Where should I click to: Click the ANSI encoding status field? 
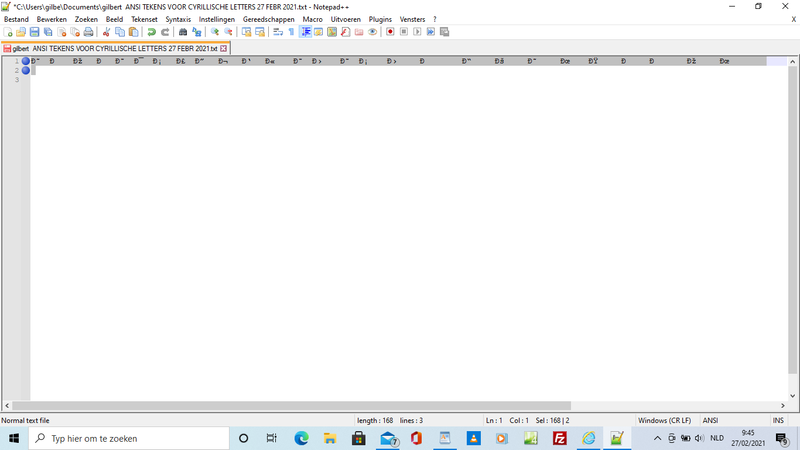tap(710, 420)
